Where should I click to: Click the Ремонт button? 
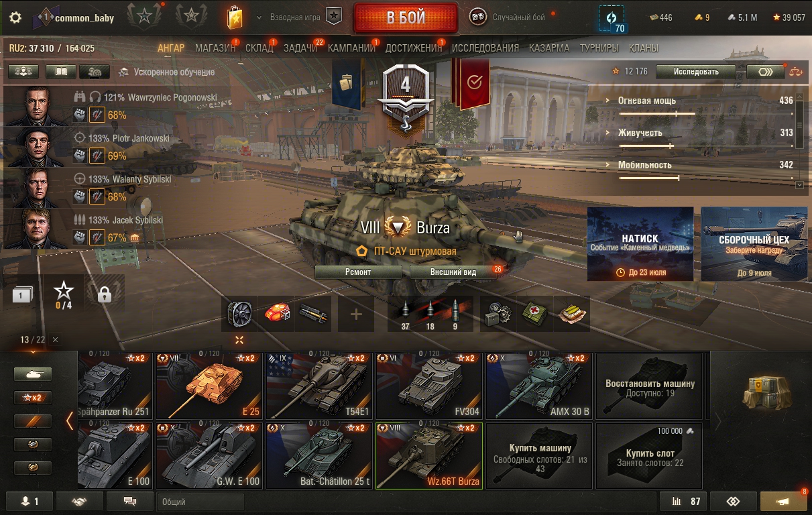tap(358, 272)
